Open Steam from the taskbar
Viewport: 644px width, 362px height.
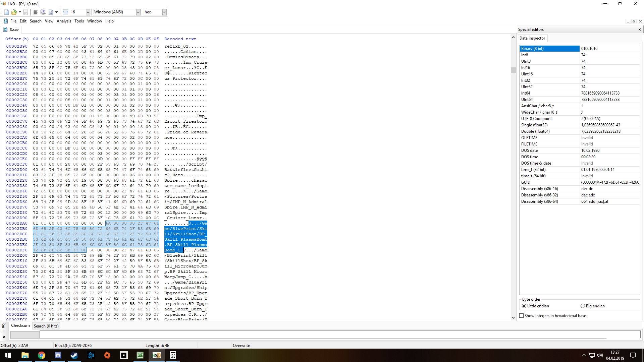[x=74, y=355]
